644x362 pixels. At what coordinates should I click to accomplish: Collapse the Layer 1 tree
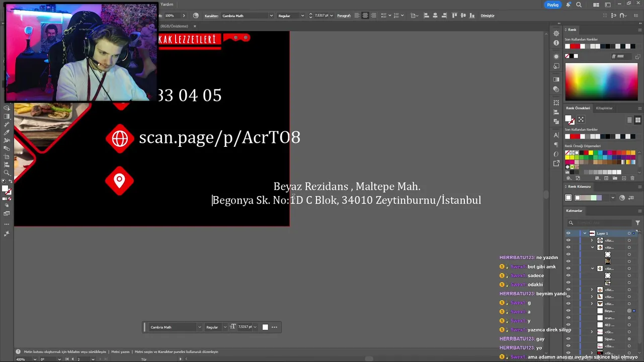click(585, 233)
